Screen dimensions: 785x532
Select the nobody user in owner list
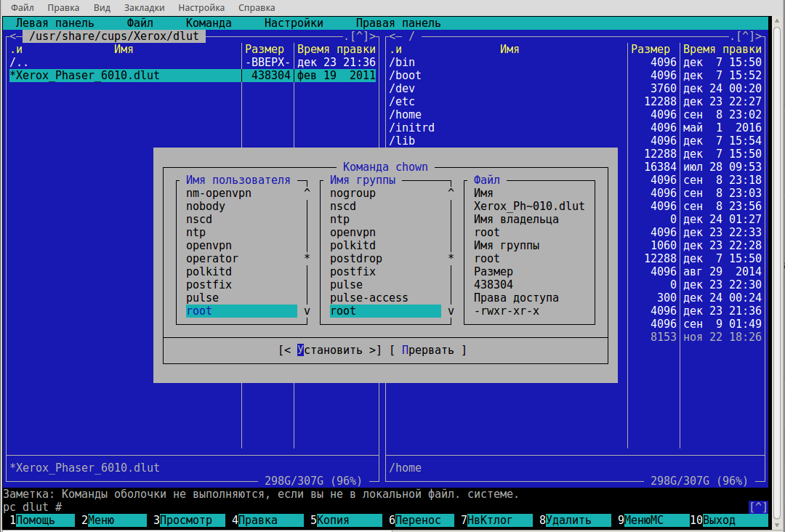click(206, 206)
